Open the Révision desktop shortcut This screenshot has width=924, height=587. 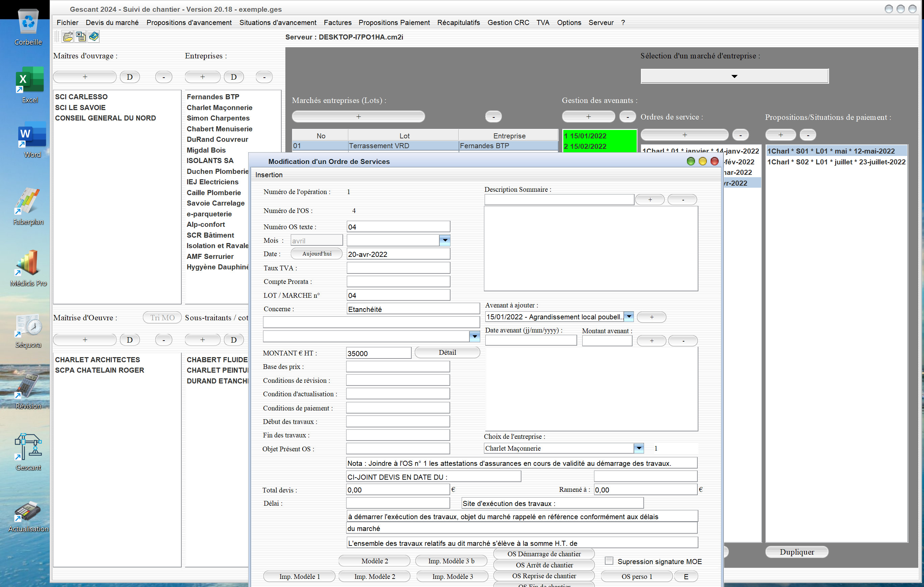[x=28, y=392]
